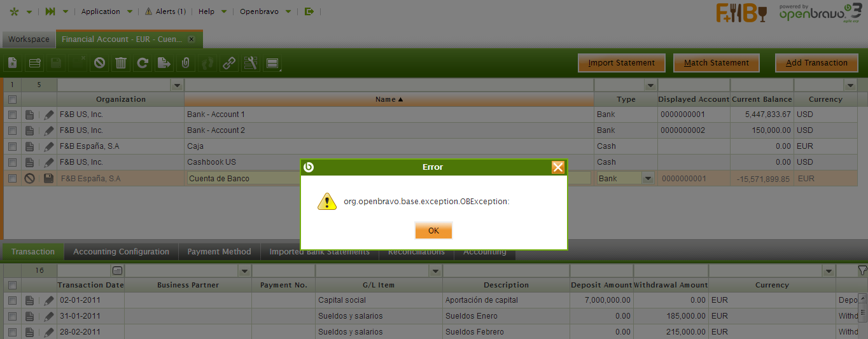The width and height of the screenshot is (868, 339).
Task: Check the Aportación de capital transaction checkbox
Action: pyautogui.click(x=12, y=300)
